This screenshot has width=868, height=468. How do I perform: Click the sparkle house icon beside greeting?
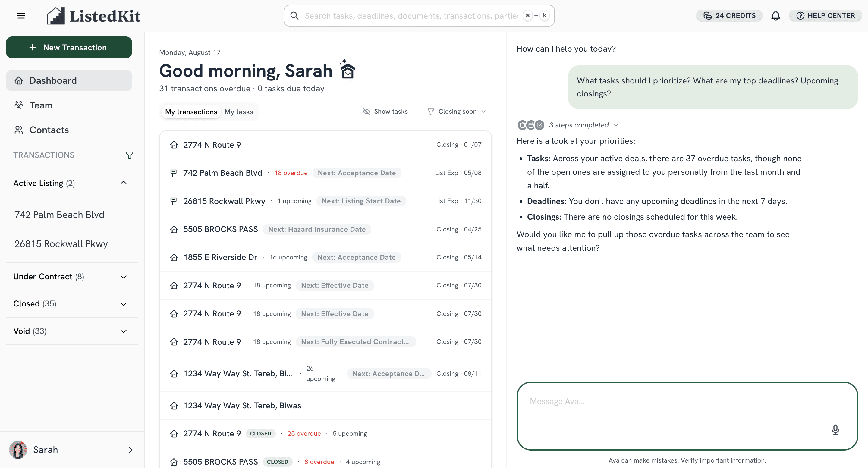click(x=348, y=69)
